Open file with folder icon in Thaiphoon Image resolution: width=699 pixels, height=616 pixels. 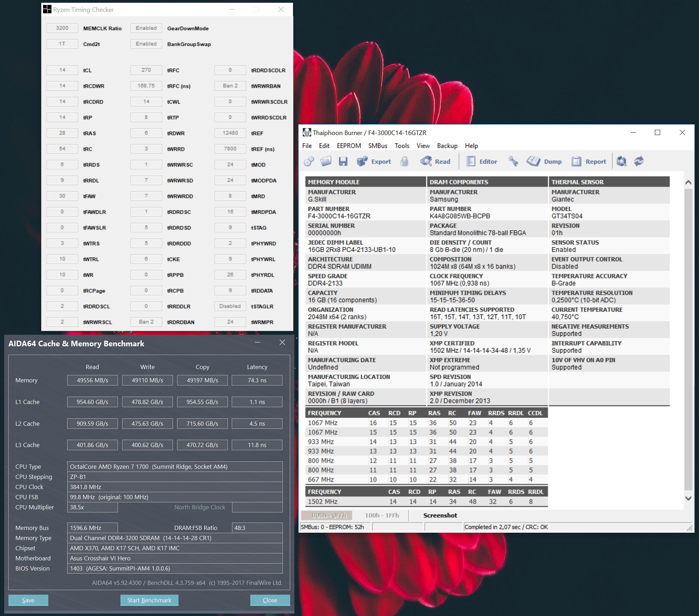tap(326, 161)
